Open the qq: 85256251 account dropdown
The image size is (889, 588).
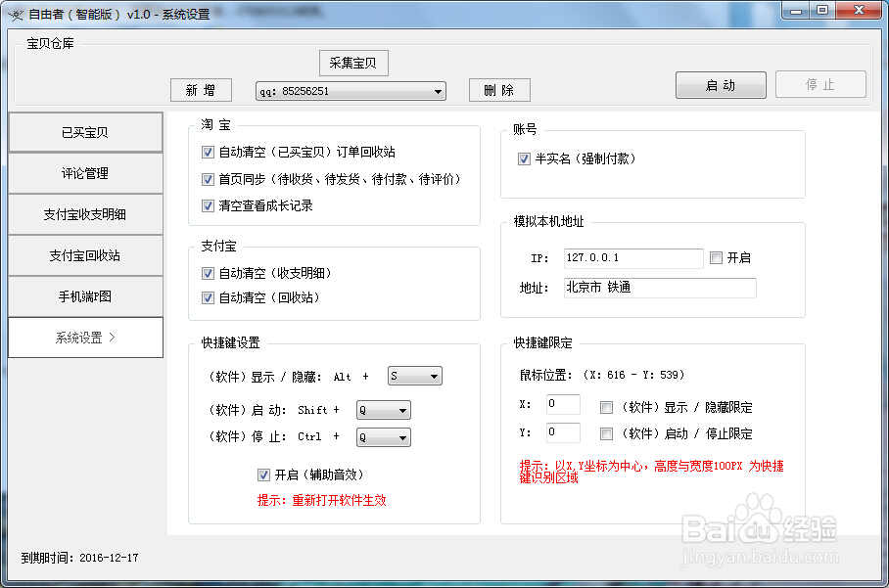(439, 90)
